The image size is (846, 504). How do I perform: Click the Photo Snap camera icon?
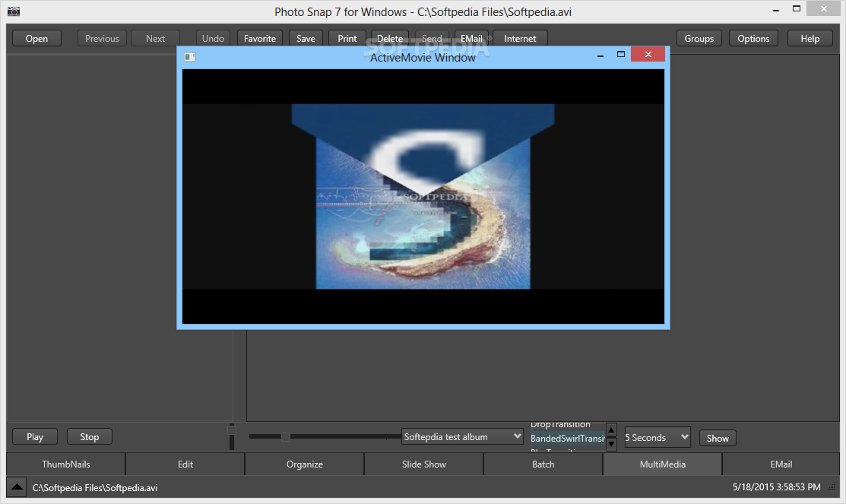pyautogui.click(x=14, y=11)
